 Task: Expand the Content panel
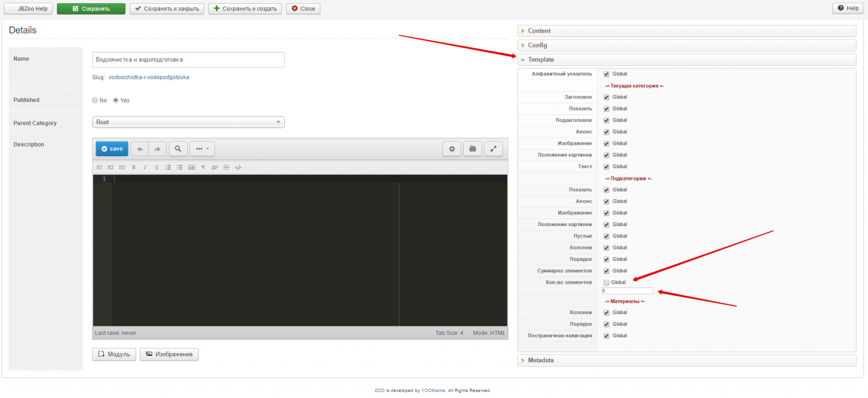pyautogui.click(x=687, y=31)
